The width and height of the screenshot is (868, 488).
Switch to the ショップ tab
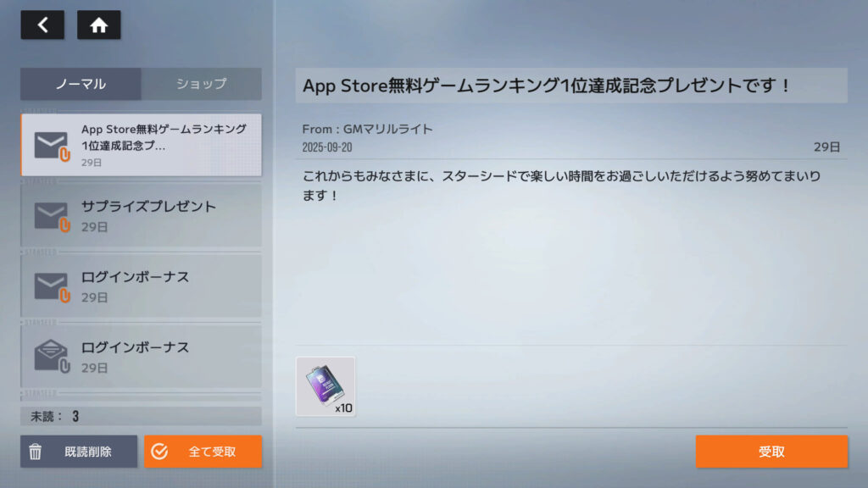[x=202, y=84]
